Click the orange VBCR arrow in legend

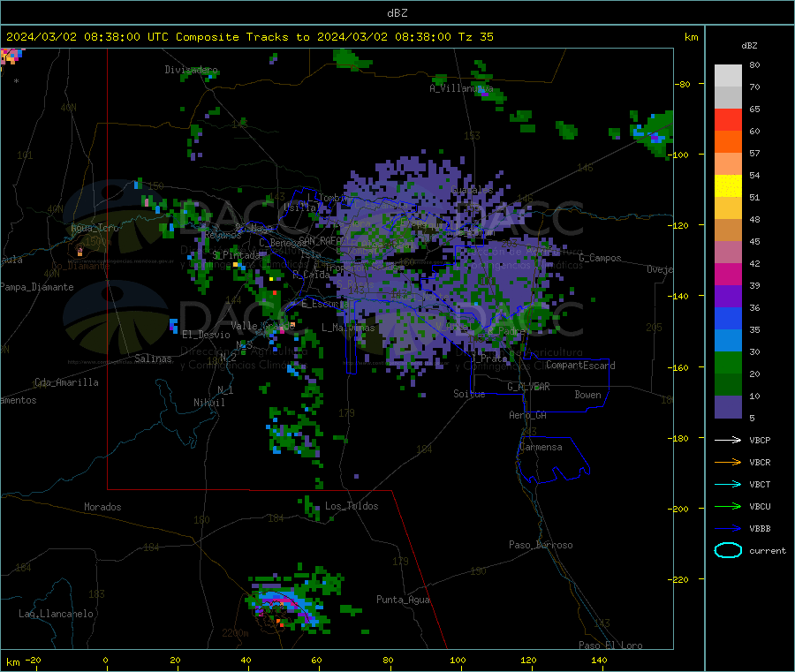[728, 462]
